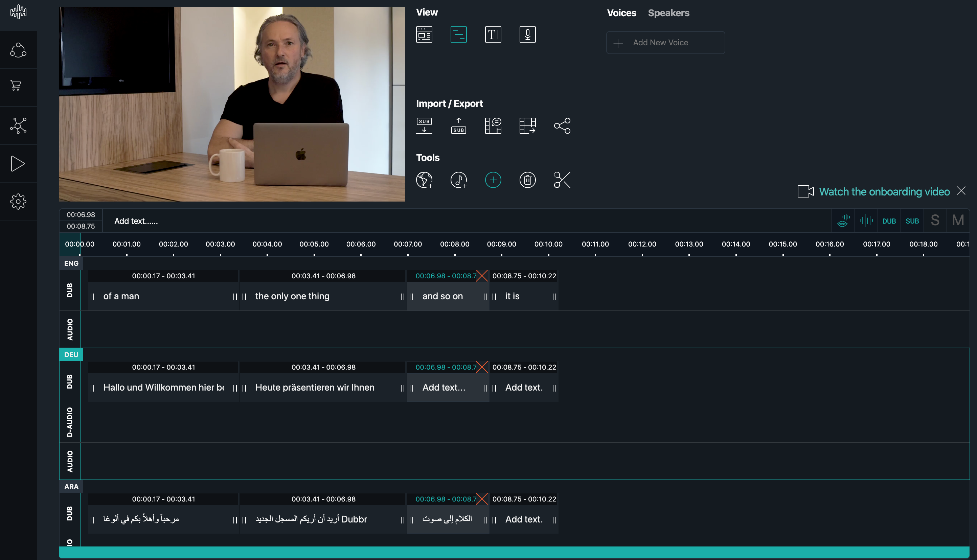Click the upload SUB file icon
The width and height of the screenshot is (977, 560).
click(458, 126)
